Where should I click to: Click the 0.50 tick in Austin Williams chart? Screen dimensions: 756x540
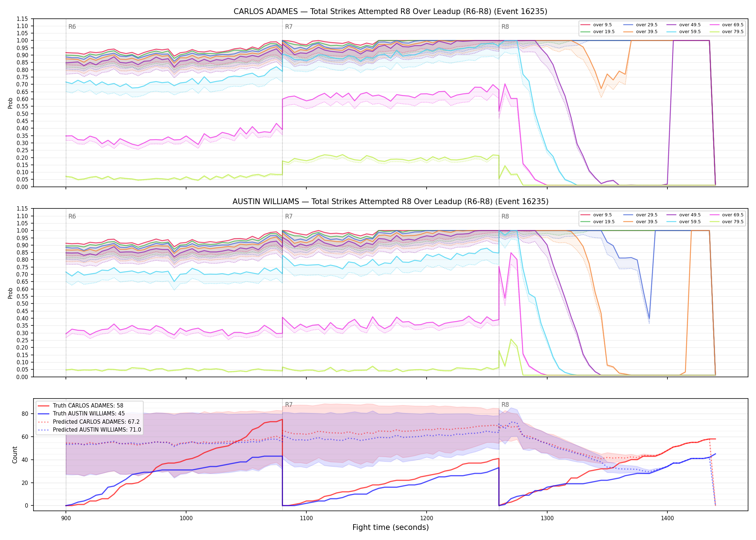click(x=22, y=304)
